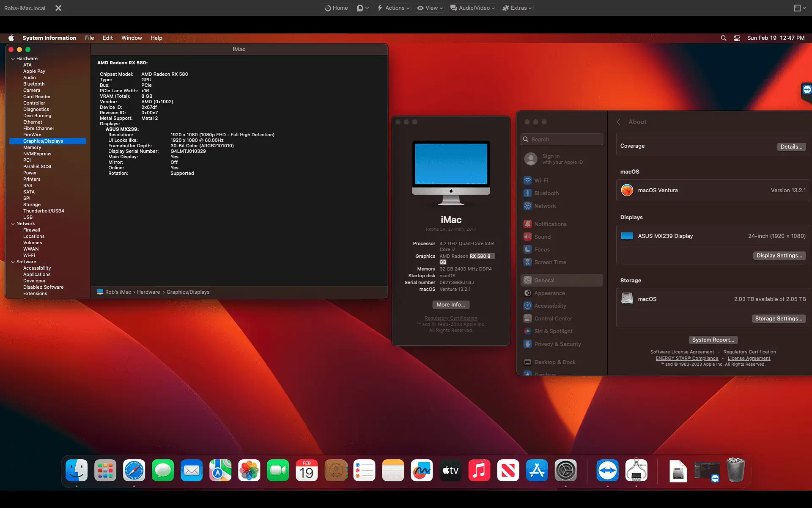
Task: Open Reminders app in dock
Action: point(364,470)
